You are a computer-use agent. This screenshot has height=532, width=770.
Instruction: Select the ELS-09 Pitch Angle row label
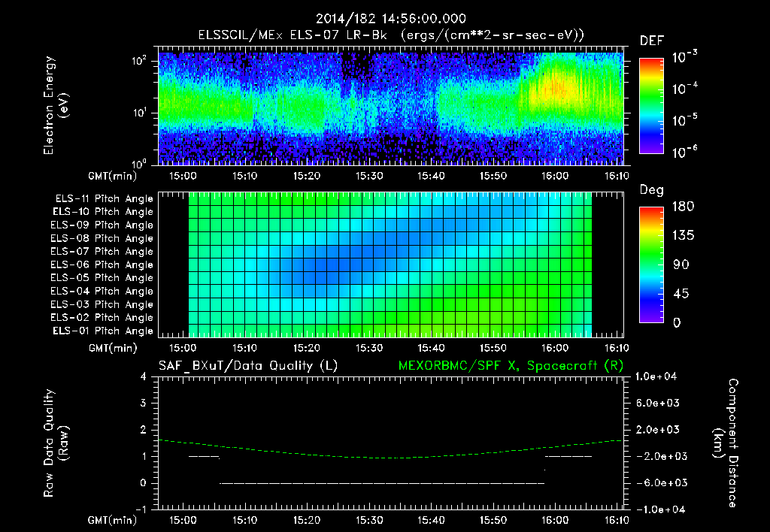coord(102,225)
